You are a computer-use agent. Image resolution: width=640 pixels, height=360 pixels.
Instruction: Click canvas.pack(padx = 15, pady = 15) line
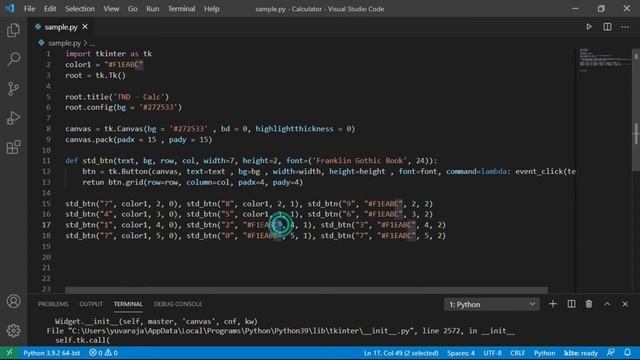(x=139, y=140)
